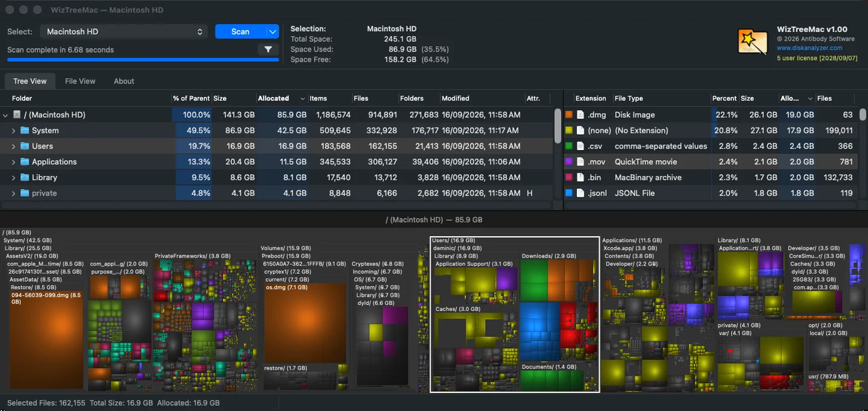This screenshot has width=868, height=411.
Task: Click the WizTreeMac wand logo icon
Action: 752,41
